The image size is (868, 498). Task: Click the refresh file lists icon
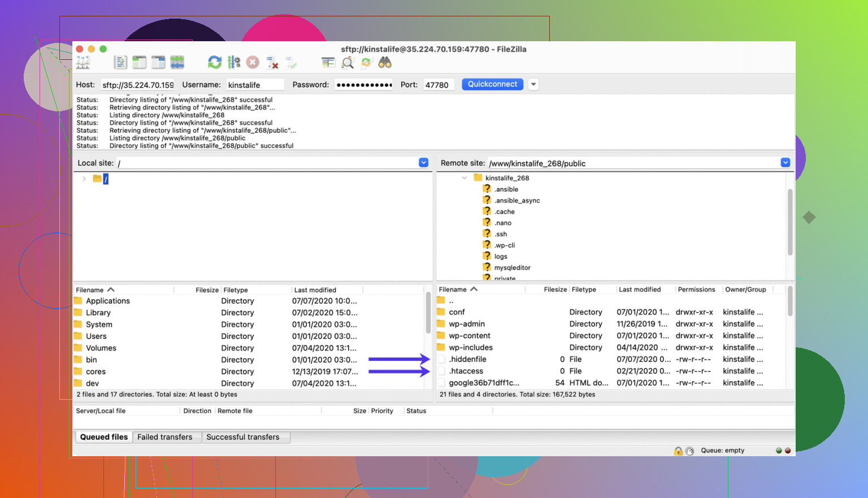tap(215, 63)
